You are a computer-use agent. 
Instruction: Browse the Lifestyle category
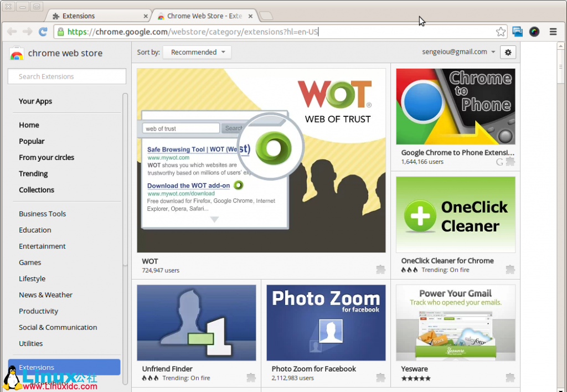click(32, 279)
